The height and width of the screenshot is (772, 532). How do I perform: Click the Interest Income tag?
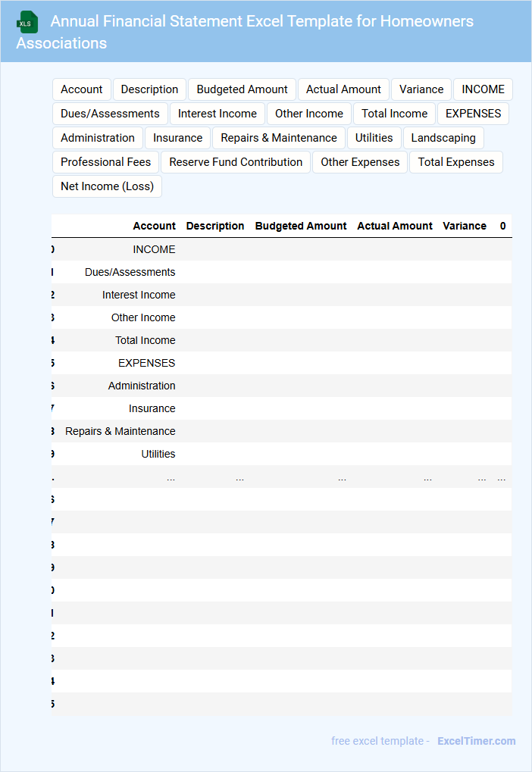(217, 114)
